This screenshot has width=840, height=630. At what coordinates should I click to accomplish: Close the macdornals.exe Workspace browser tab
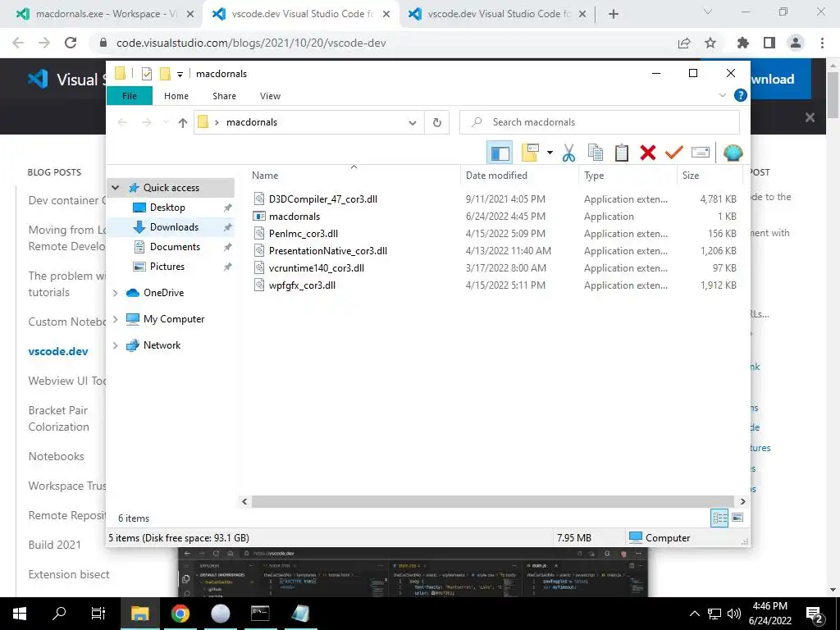click(189, 14)
